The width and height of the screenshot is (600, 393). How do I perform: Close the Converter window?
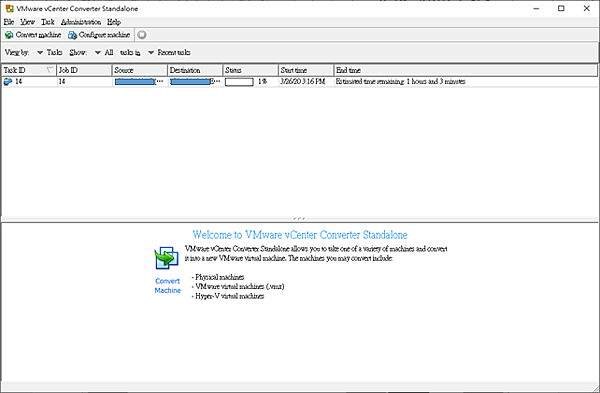pos(586,8)
